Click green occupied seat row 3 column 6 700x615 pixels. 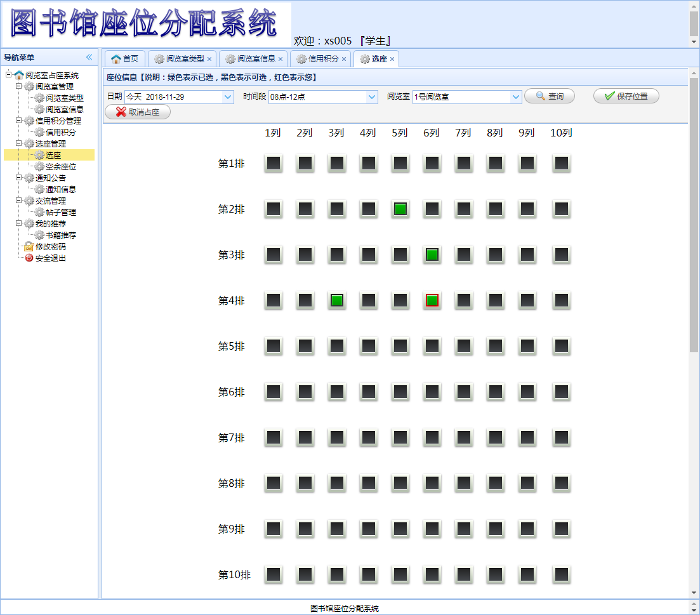(x=432, y=255)
